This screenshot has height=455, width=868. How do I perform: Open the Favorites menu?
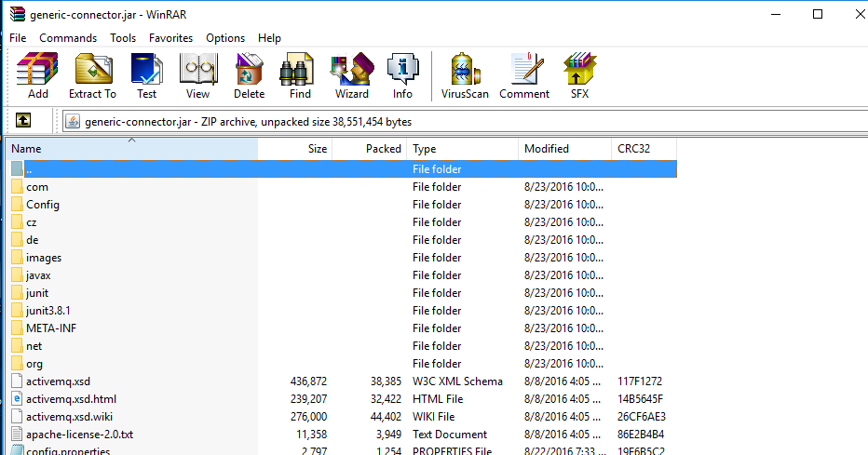tap(170, 38)
